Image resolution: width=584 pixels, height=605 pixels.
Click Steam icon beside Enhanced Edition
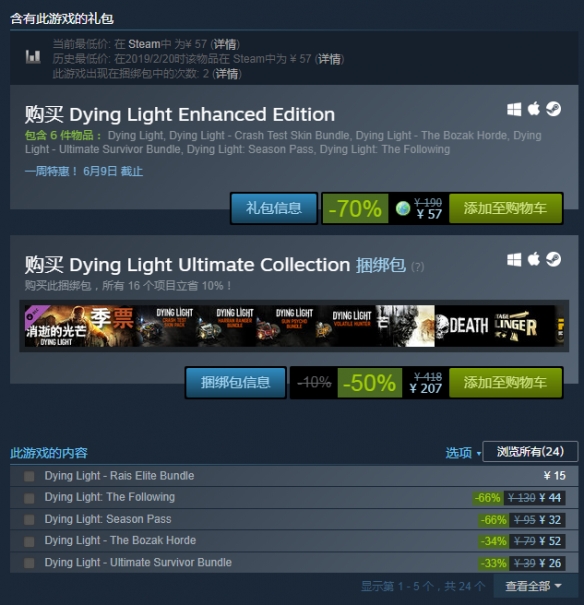point(554,109)
